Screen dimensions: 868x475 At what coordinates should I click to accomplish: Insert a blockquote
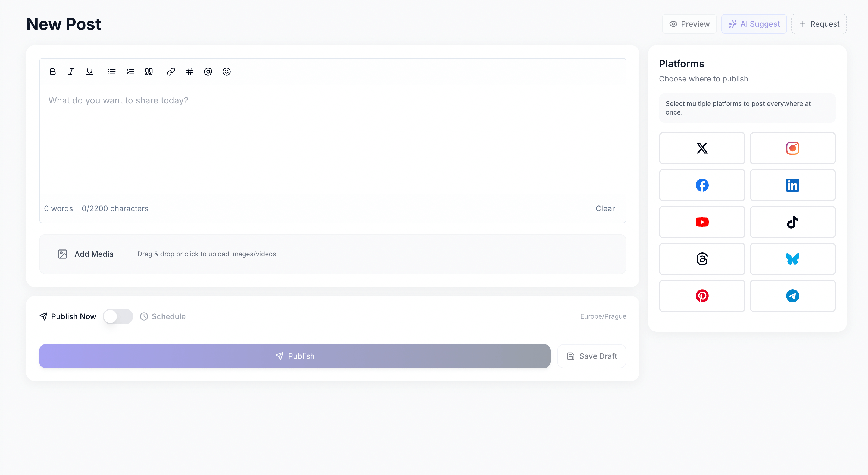(x=149, y=71)
